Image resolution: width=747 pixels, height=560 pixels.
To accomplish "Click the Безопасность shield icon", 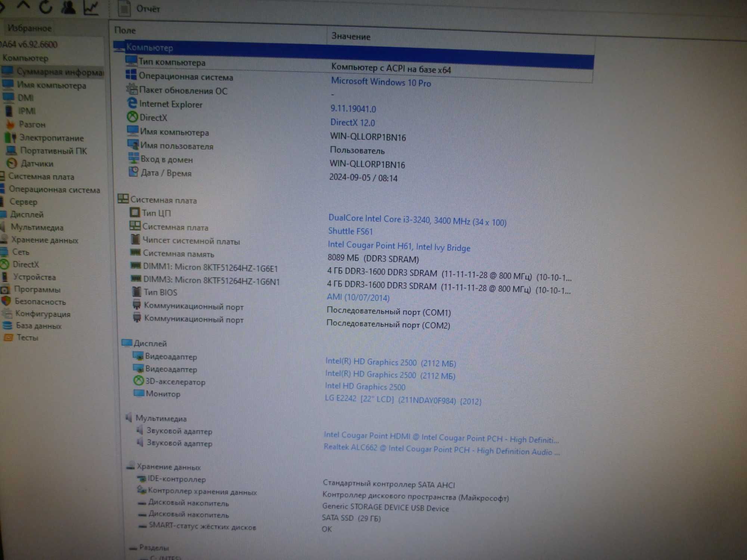I will (6, 301).
